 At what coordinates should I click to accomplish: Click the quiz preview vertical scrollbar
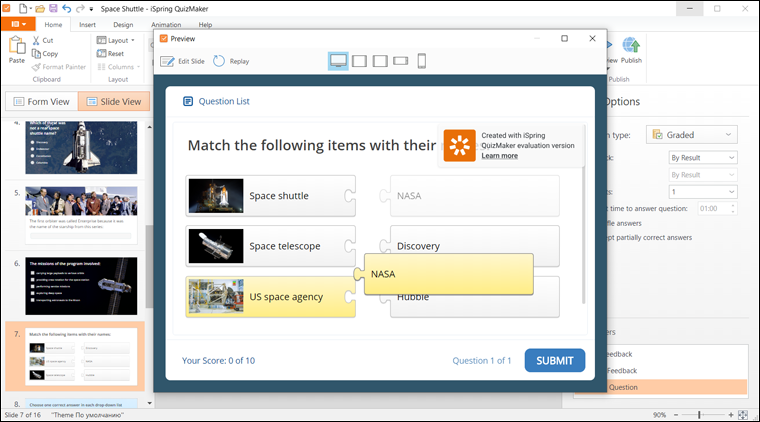583,215
